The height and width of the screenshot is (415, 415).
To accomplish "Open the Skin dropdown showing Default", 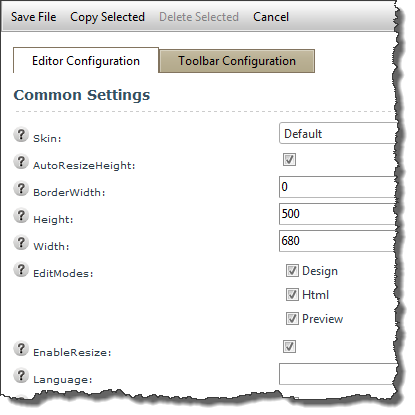I will click(x=338, y=133).
